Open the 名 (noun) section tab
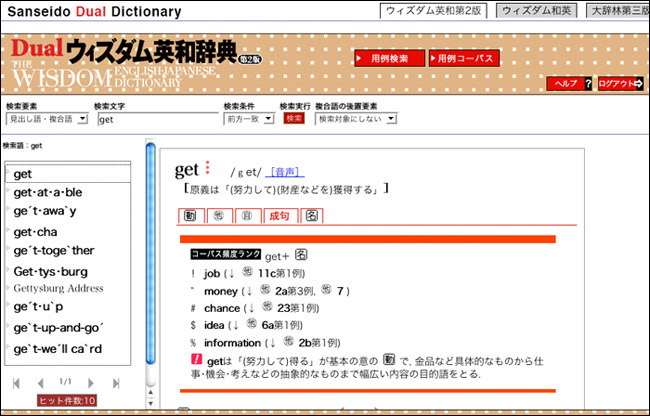This screenshot has height=416, width=650. [312, 216]
